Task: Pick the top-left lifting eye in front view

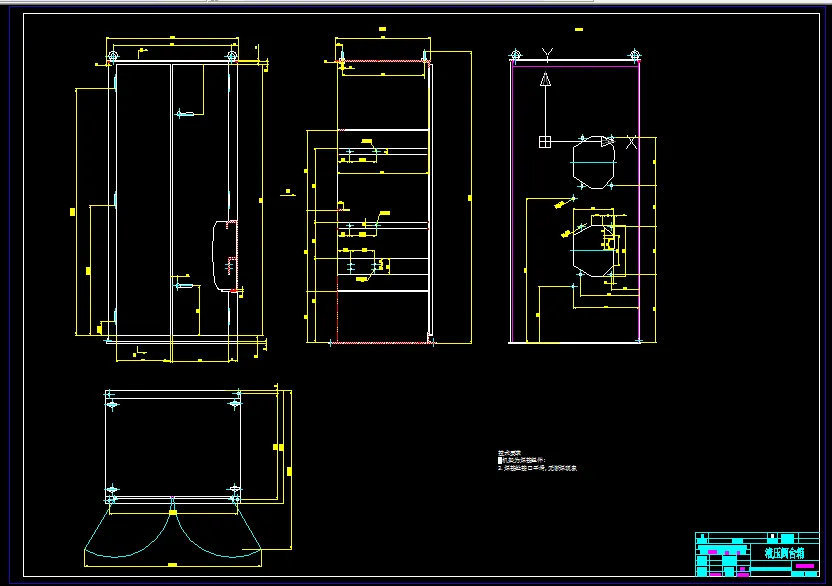Action: (x=113, y=55)
